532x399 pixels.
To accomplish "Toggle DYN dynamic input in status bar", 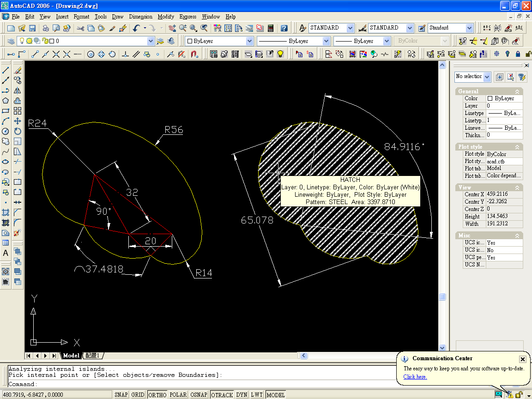I will [x=242, y=394].
